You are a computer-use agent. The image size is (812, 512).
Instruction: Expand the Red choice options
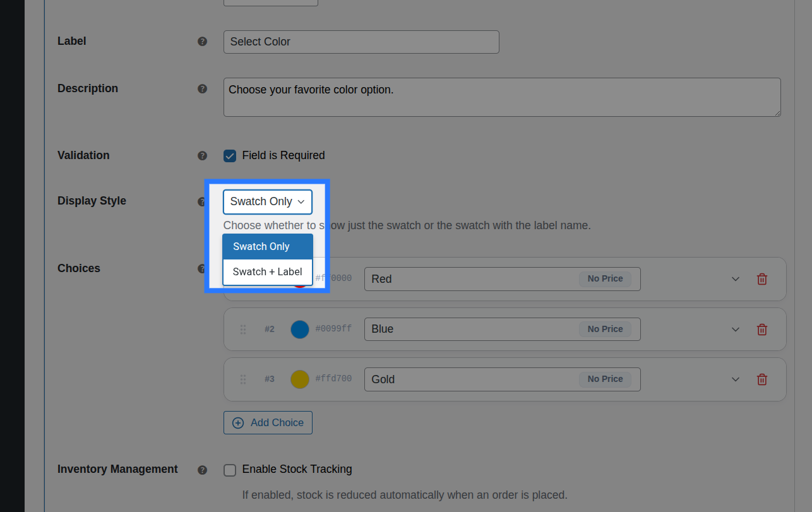click(736, 279)
